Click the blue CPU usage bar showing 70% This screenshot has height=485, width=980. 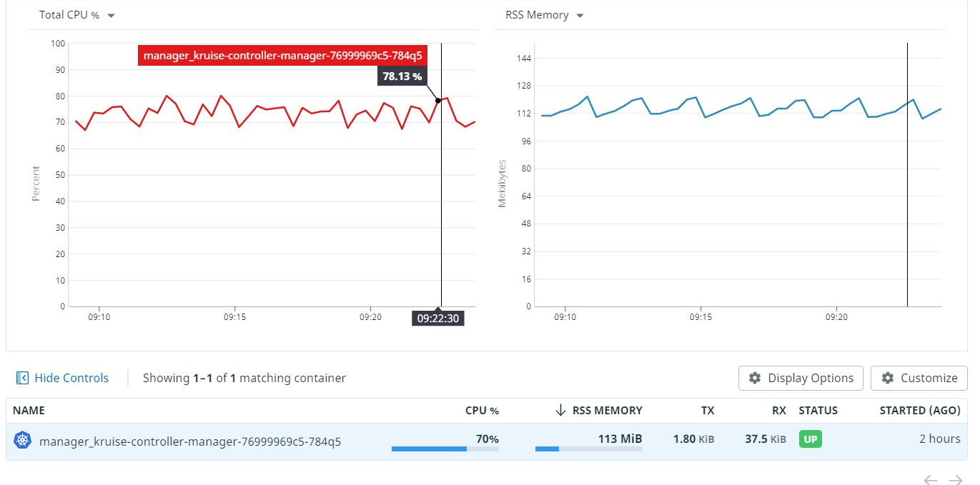point(428,449)
